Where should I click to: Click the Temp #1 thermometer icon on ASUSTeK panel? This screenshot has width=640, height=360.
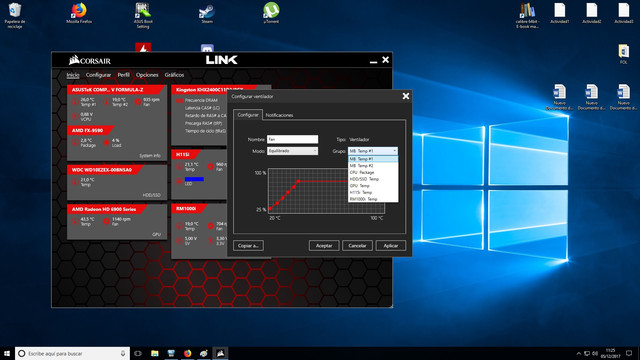click(75, 102)
